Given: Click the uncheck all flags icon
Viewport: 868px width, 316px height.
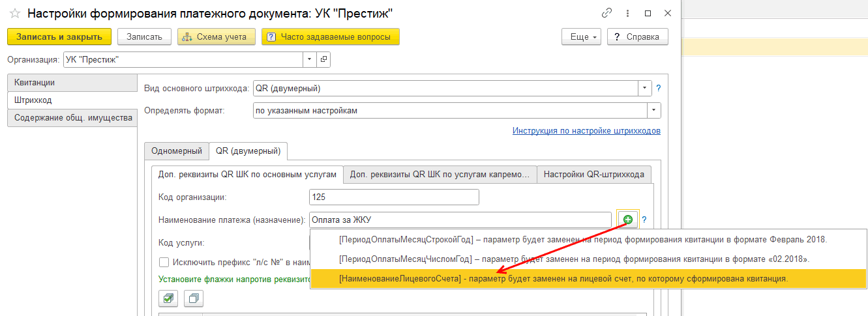Looking at the screenshot, I should 194,298.
